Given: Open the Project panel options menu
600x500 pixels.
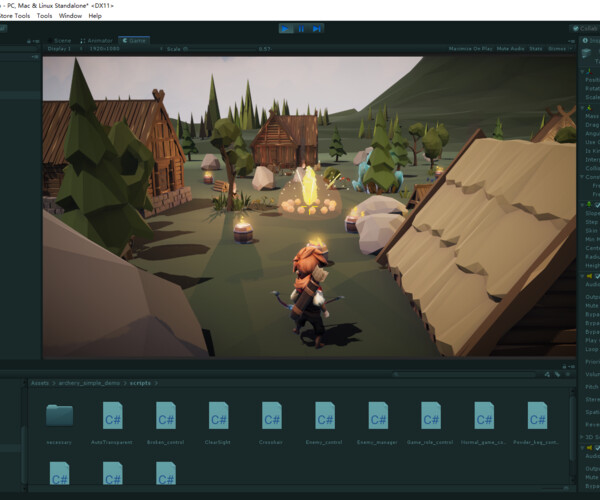Looking at the screenshot, I should (x=571, y=366).
